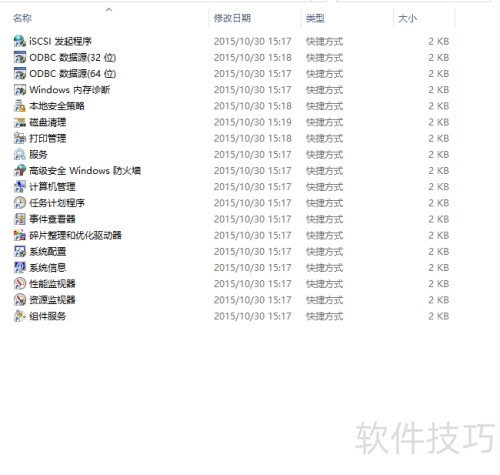This screenshot has width=500, height=475.
Task: Select the iSCSI 发起程序 shortcut icon
Action: 20,41
